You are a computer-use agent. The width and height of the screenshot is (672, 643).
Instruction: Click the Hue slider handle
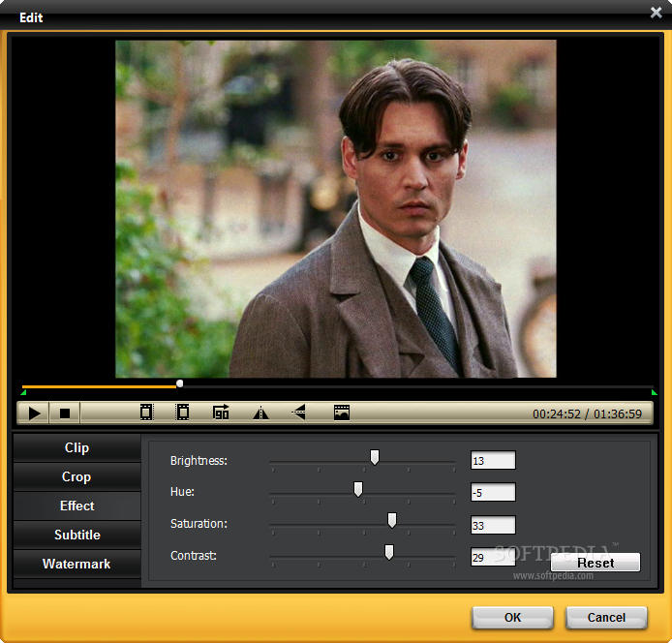click(358, 489)
